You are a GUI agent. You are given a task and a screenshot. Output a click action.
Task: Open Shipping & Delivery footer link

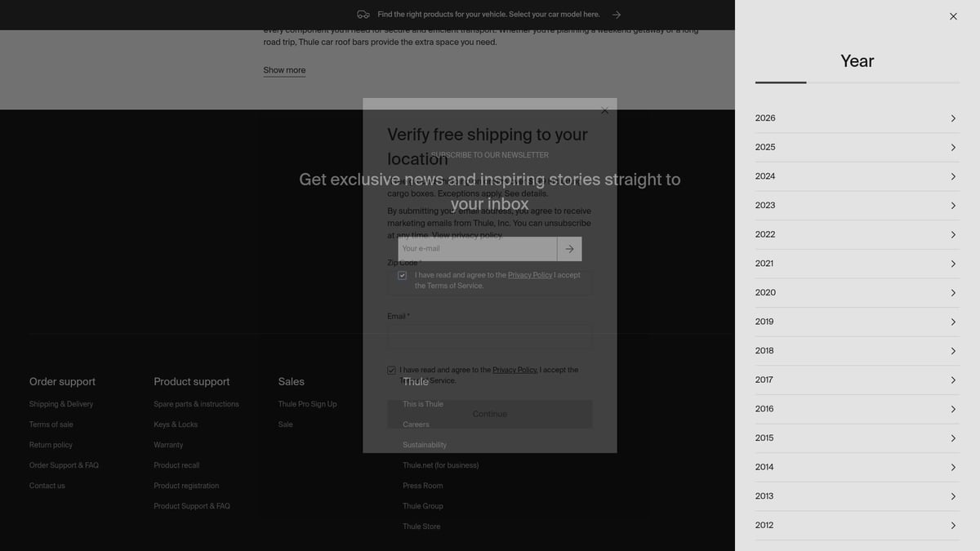[61, 404]
